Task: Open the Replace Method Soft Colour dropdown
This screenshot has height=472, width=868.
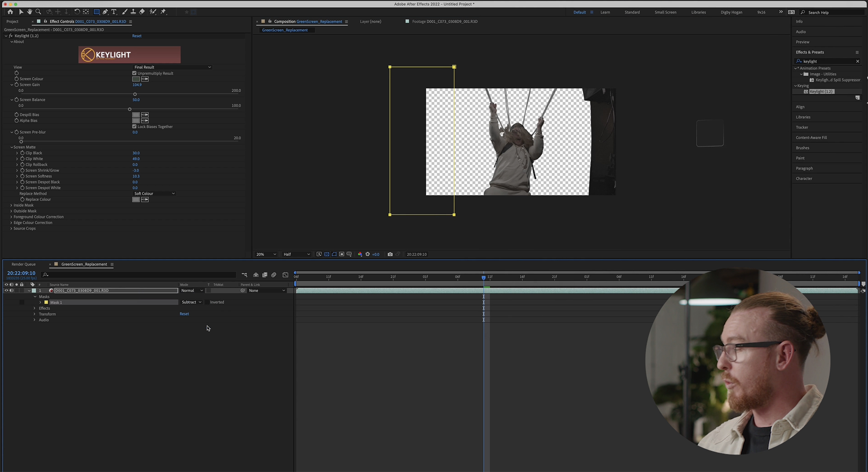Action: (x=154, y=193)
